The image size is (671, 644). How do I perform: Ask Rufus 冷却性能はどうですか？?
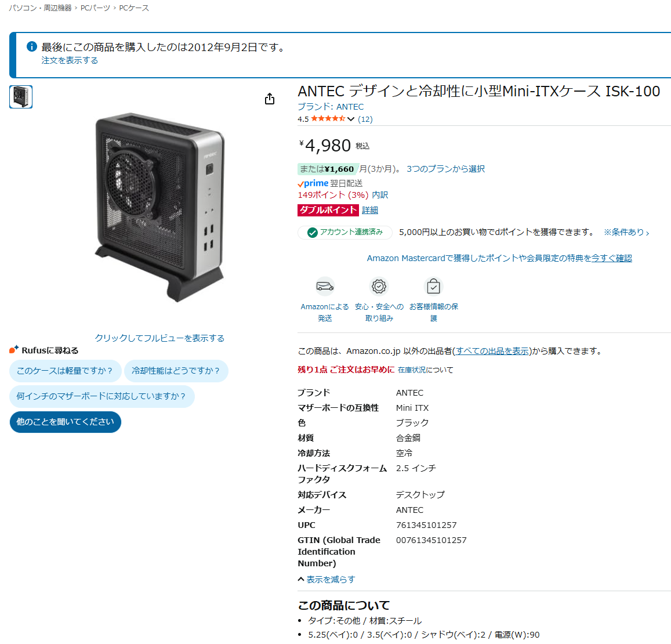point(176,370)
